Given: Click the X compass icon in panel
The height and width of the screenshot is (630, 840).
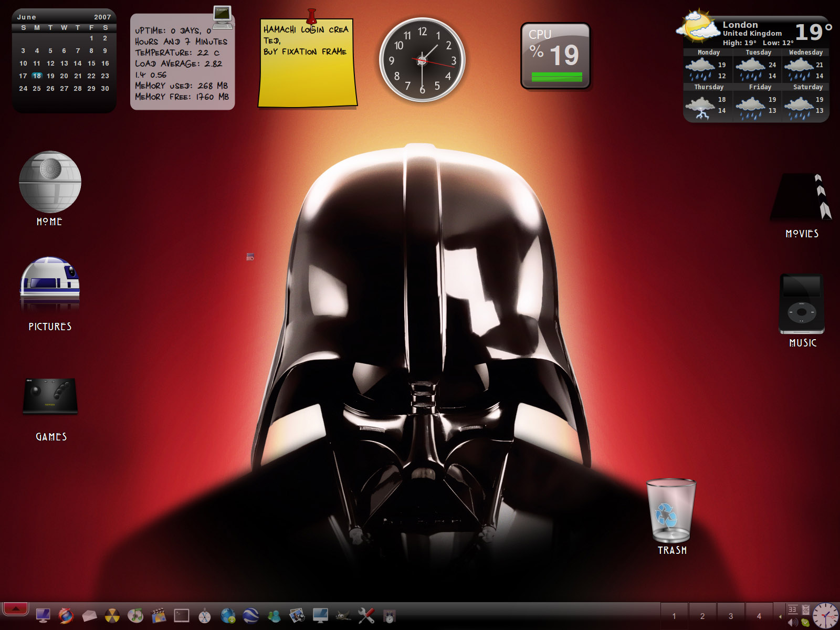Looking at the screenshot, I should pyautogui.click(x=205, y=615).
